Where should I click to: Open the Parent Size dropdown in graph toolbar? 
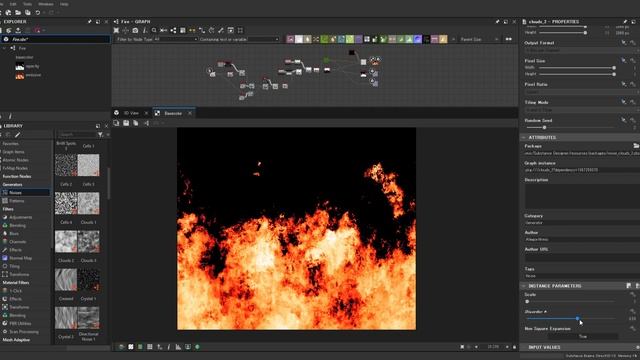coord(479,39)
